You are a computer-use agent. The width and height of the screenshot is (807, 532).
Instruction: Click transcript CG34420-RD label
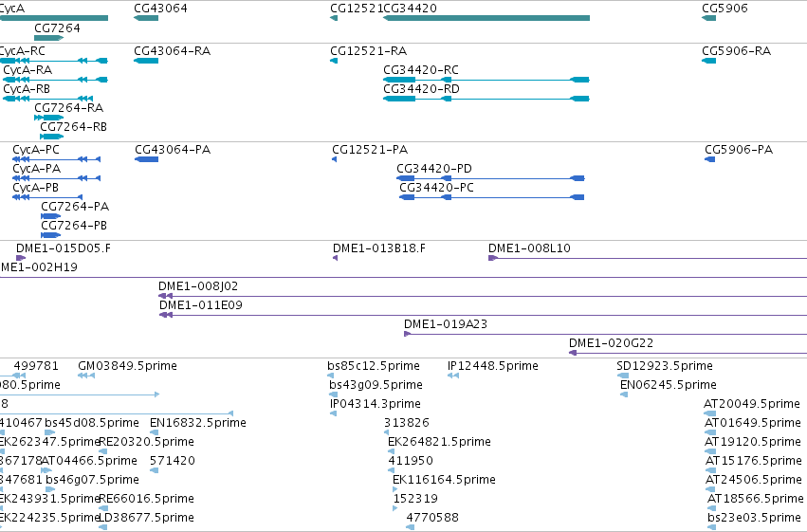(x=421, y=89)
